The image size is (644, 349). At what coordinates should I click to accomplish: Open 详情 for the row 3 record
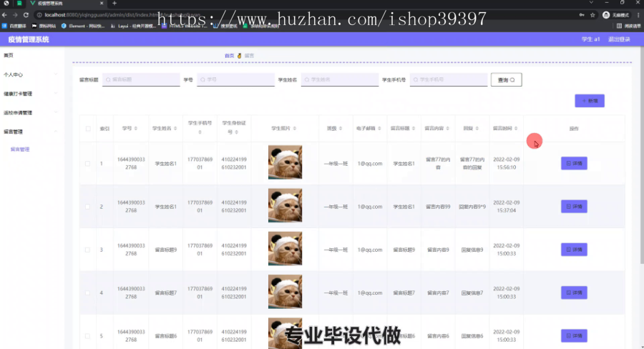click(574, 250)
